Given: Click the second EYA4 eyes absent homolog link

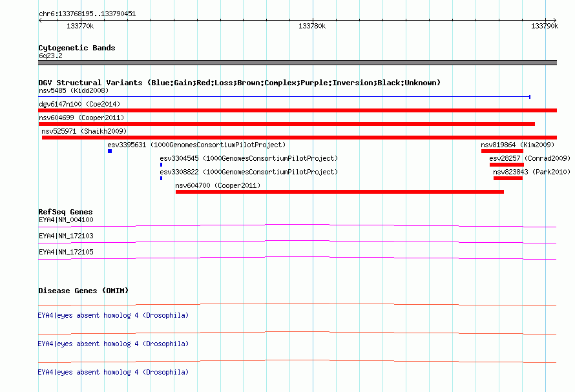Looking at the screenshot, I should coord(113,344).
